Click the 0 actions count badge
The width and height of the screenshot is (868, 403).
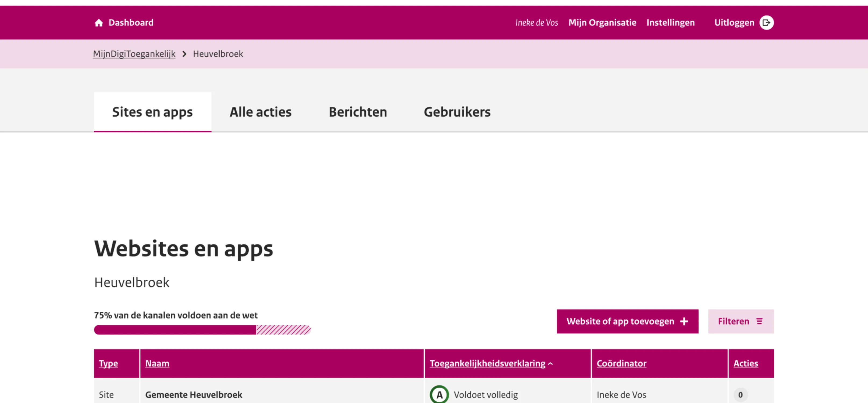pos(740,394)
